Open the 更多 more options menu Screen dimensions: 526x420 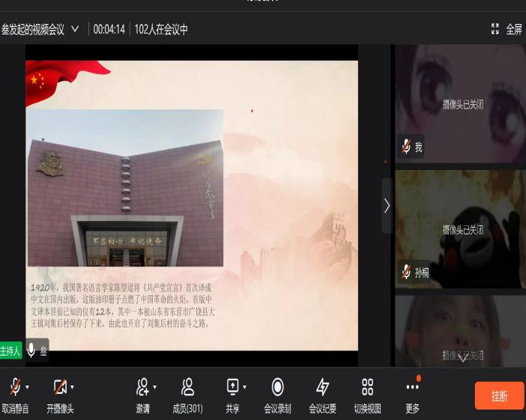[x=412, y=387]
